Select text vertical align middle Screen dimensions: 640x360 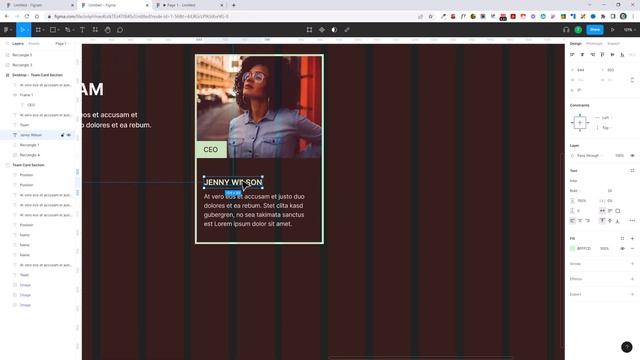[610, 221]
